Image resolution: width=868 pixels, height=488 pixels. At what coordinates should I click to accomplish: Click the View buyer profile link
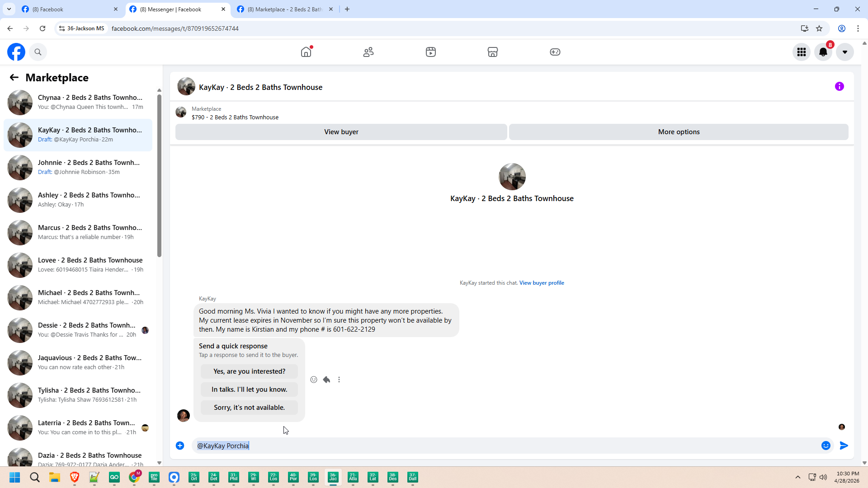pyautogui.click(x=542, y=283)
